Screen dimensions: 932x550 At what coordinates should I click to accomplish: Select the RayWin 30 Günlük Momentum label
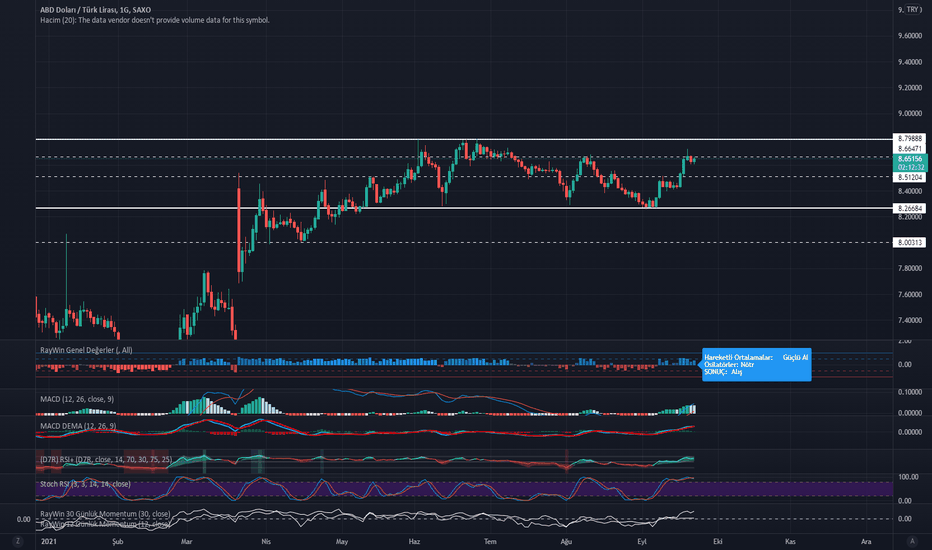click(x=105, y=514)
